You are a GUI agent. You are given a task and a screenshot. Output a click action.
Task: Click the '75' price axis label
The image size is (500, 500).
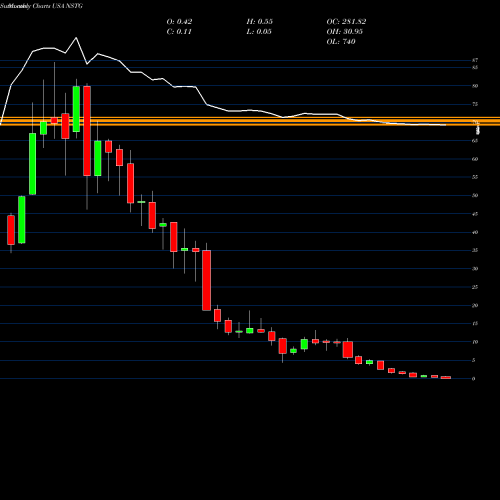pos(475,104)
